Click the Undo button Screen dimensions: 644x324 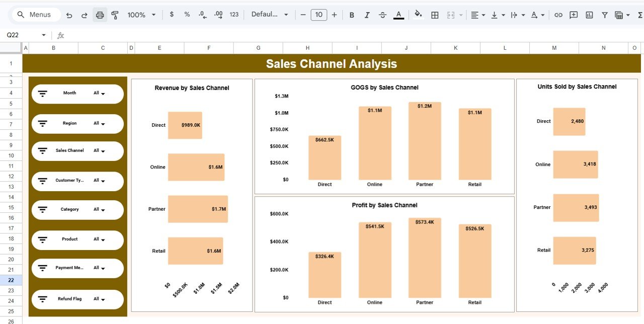(69, 15)
